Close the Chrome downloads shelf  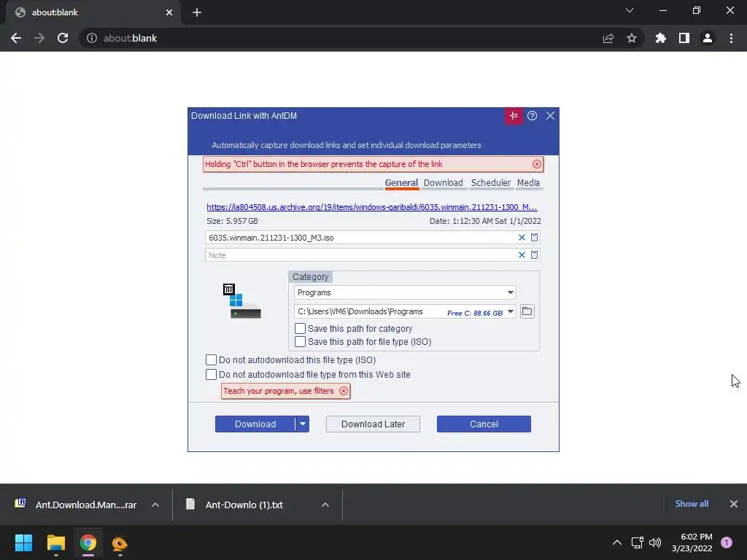[x=734, y=504]
